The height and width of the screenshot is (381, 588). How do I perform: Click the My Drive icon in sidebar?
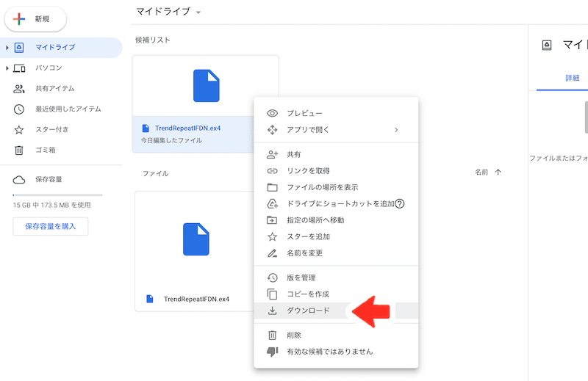click(19, 48)
